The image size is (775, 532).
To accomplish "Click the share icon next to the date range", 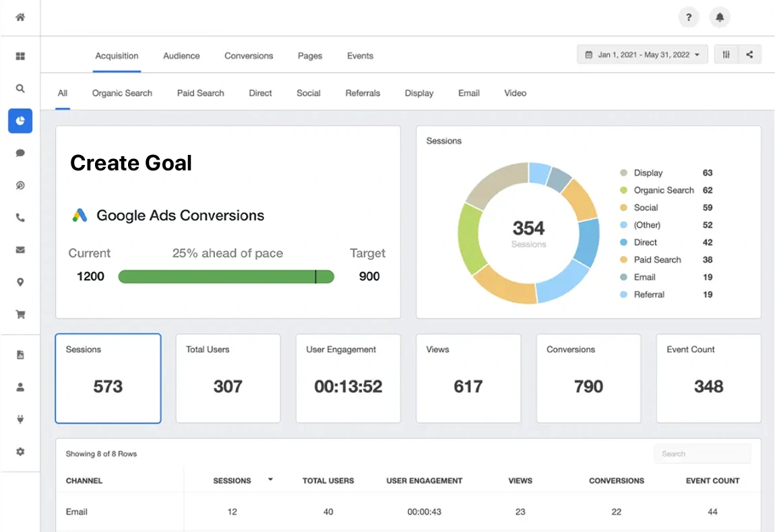I will 751,55.
